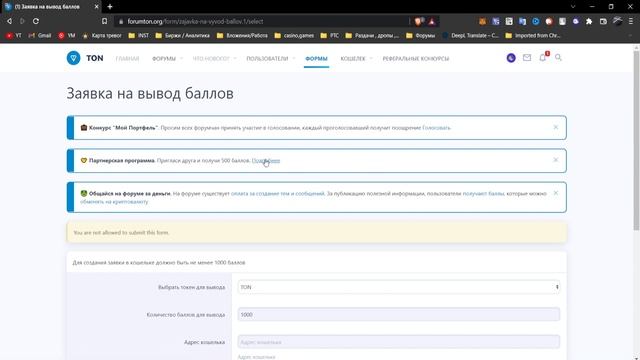Click the получают баллы link

(483, 193)
